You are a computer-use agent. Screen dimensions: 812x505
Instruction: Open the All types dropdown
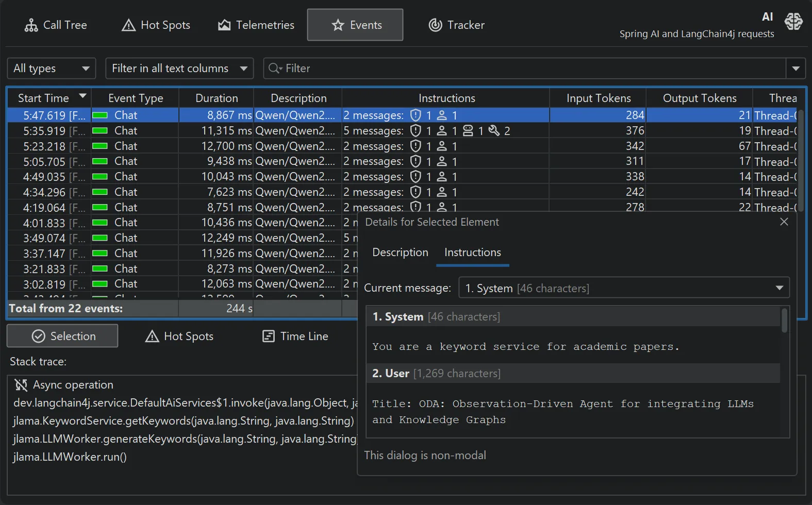coord(51,69)
